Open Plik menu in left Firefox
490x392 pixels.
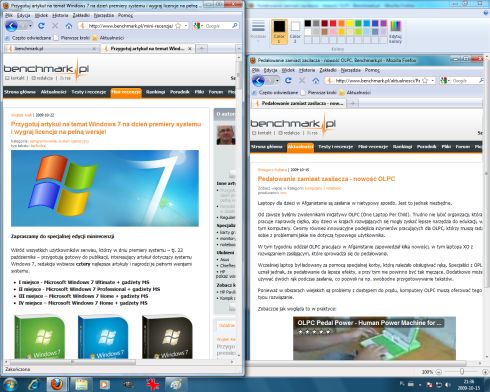(x=9, y=15)
